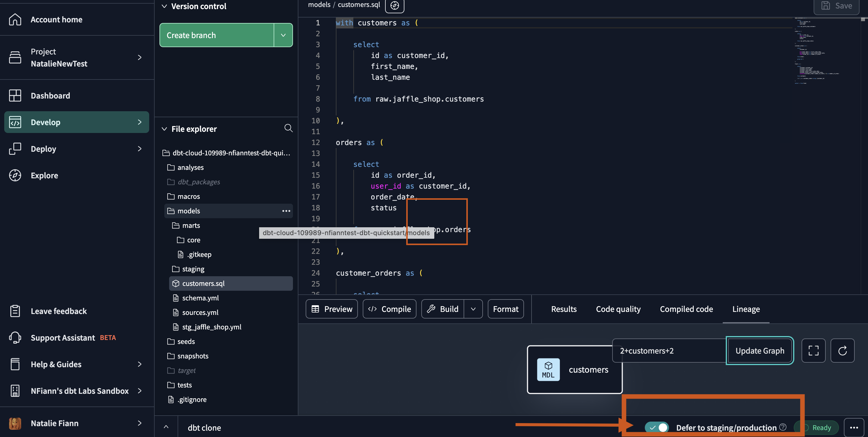868x437 pixels.
Task: Open the options menu on the models folder
Action: click(x=286, y=211)
